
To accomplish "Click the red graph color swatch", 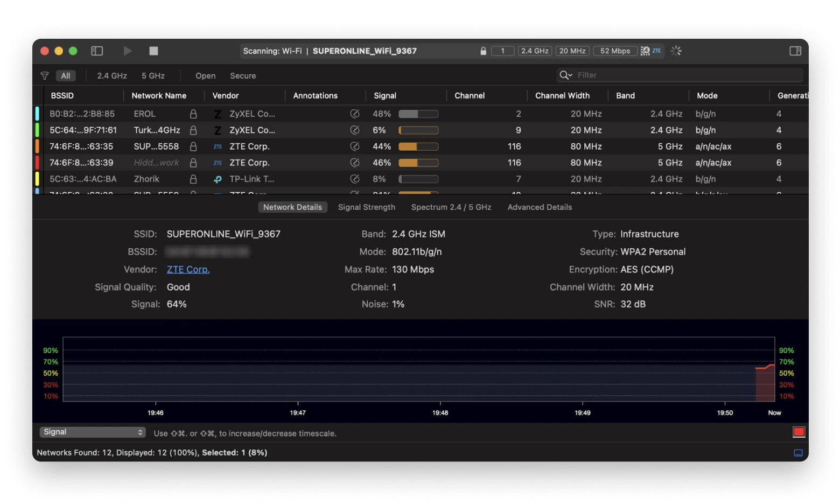I will click(799, 432).
